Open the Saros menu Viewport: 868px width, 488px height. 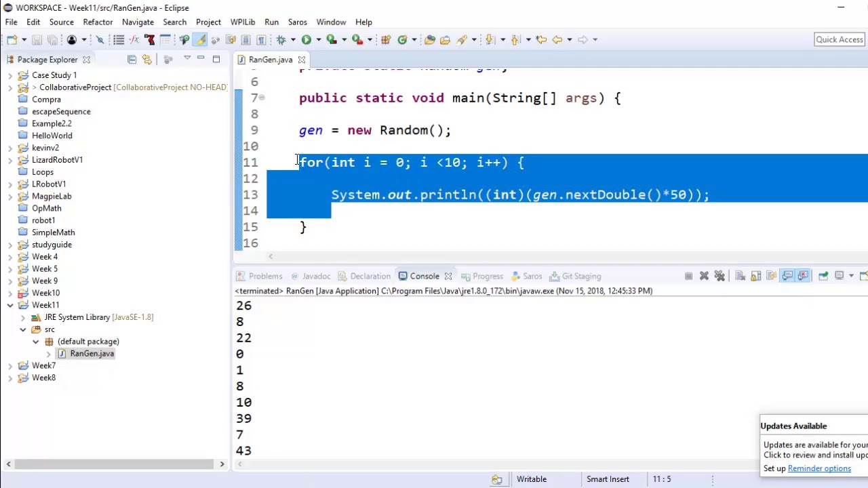click(x=297, y=22)
